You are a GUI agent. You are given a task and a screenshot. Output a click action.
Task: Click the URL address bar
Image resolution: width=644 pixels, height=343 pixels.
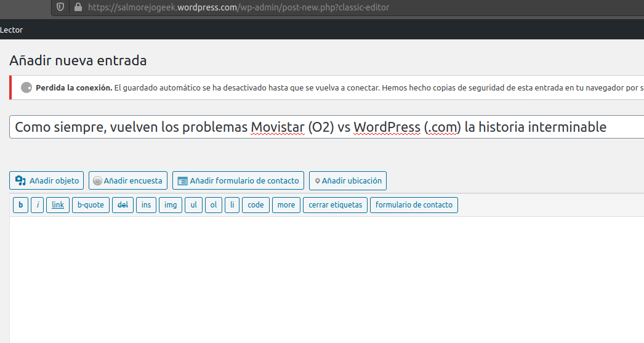(x=308, y=7)
